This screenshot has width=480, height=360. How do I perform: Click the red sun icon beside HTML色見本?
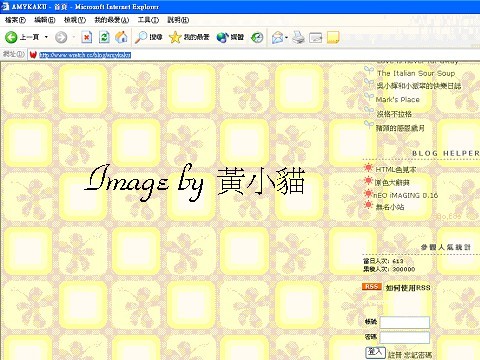click(368, 168)
